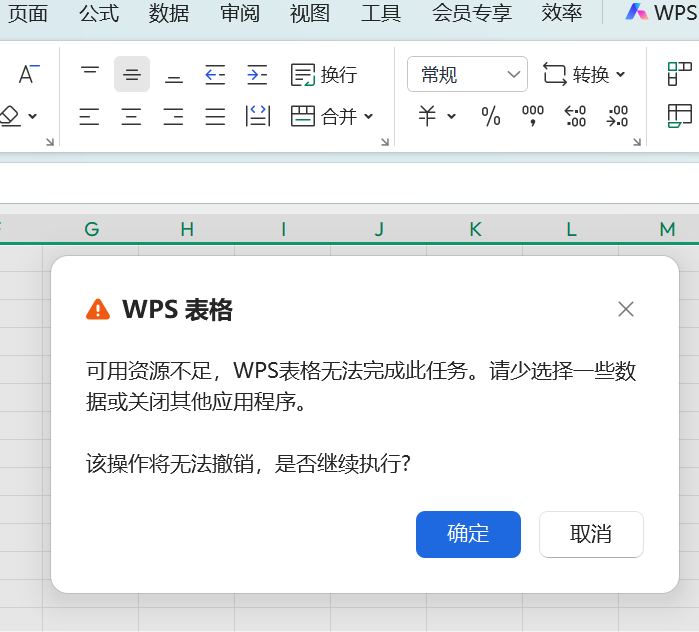Decrease the indent level
This screenshot has width=699, height=632.
tap(215, 74)
